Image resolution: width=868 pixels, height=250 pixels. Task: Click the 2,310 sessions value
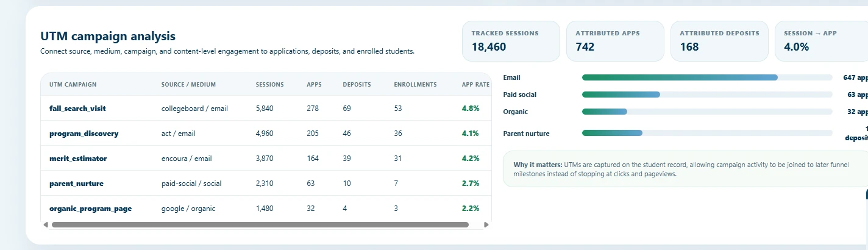pyautogui.click(x=265, y=184)
